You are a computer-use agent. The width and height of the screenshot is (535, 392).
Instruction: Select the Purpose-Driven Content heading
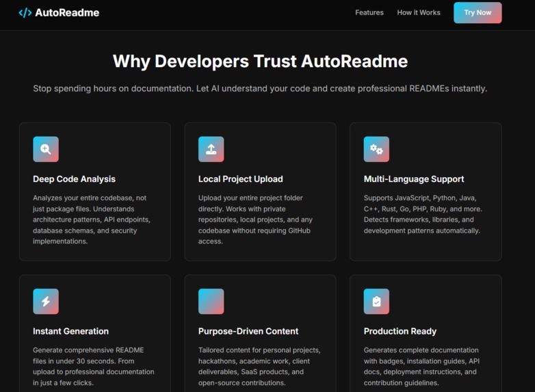click(x=248, y=331)
